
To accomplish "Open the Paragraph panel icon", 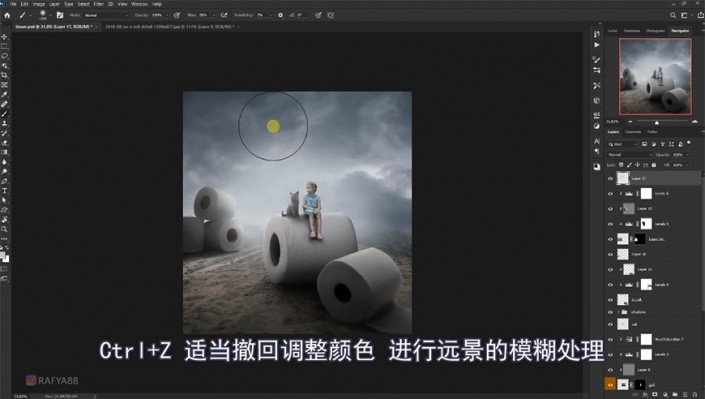I will coord(597,152).
